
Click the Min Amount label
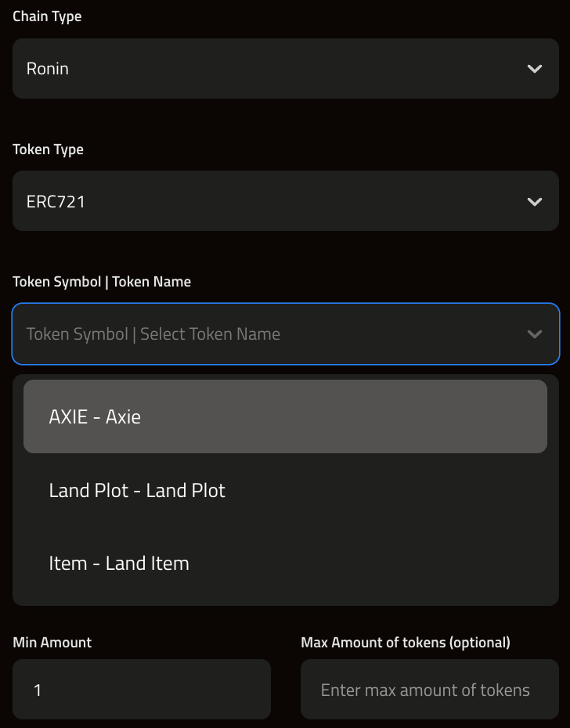52,643
